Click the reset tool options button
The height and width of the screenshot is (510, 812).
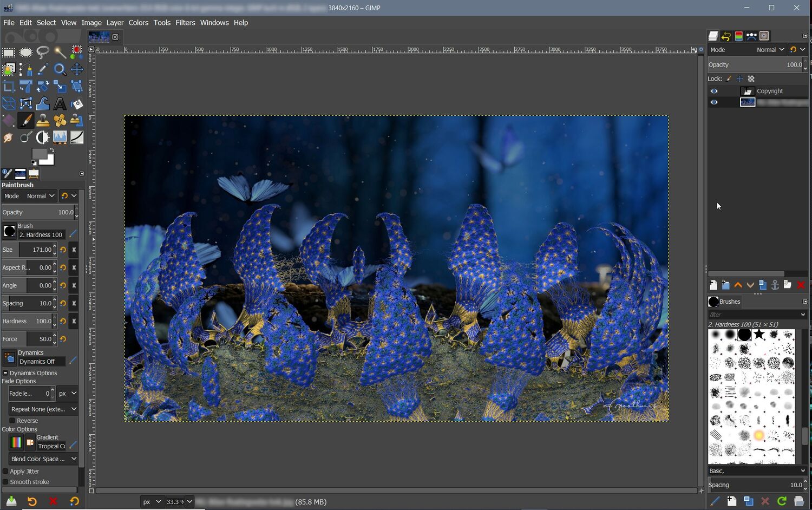[x=74, y=501]
